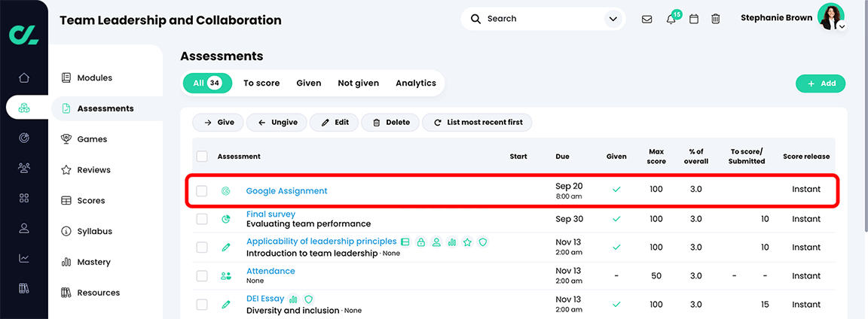Click the green Add button
Image resolution: width=868 pixels, height=319 pixels.
coord(821,84)
